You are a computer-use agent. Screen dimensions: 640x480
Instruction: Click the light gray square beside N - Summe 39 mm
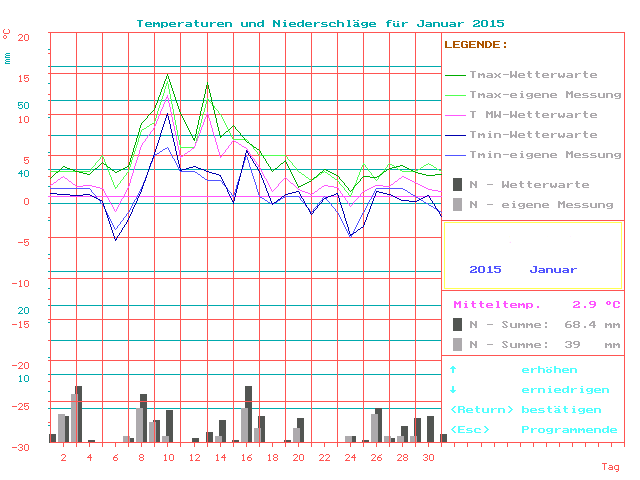coord(457,344)
